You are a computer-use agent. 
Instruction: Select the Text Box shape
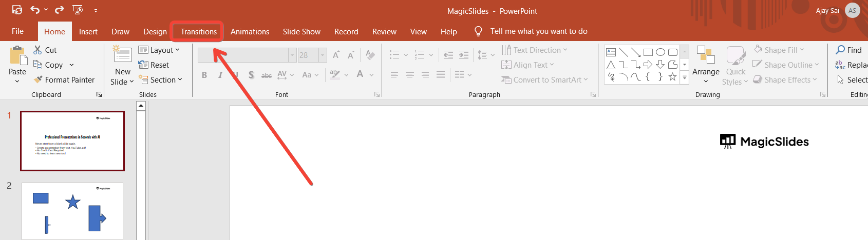[611, 52]
